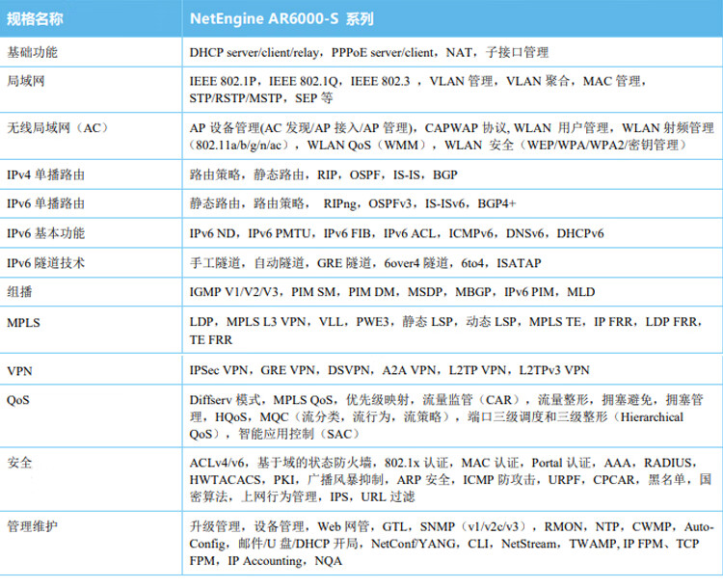Select the IPv6 单播路由 row label
Image resolution: width=723 pixels, height=588 pixels.
[x=45, y=203]
